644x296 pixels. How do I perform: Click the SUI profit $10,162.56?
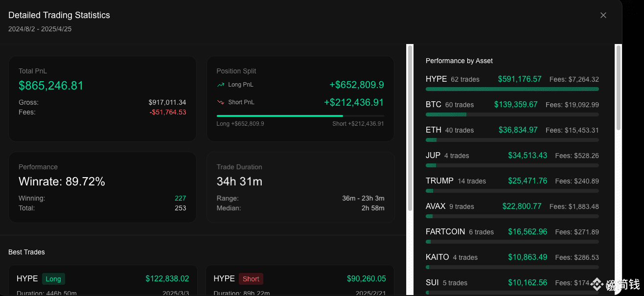point(528,282)
